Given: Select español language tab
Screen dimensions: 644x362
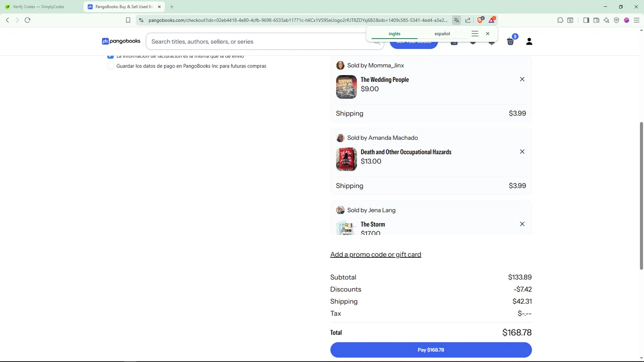Looking at the screenshot, I should 442,33.
